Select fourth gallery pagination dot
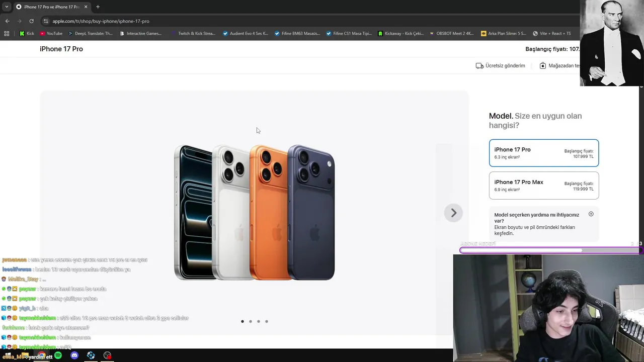This screenshot has width=644, height=362. 267,321
